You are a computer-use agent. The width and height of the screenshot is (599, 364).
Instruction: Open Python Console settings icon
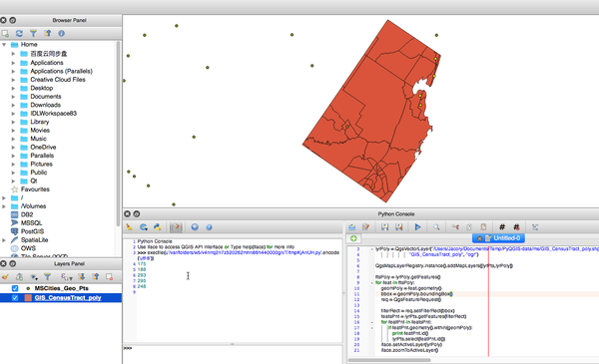point(195,227)
